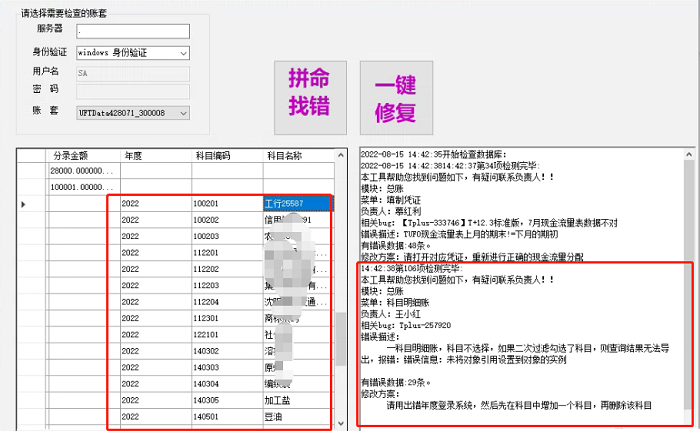Select cell 28000.000000...
Viewport: 700px width, 431px height.
[x=83, y=171]
